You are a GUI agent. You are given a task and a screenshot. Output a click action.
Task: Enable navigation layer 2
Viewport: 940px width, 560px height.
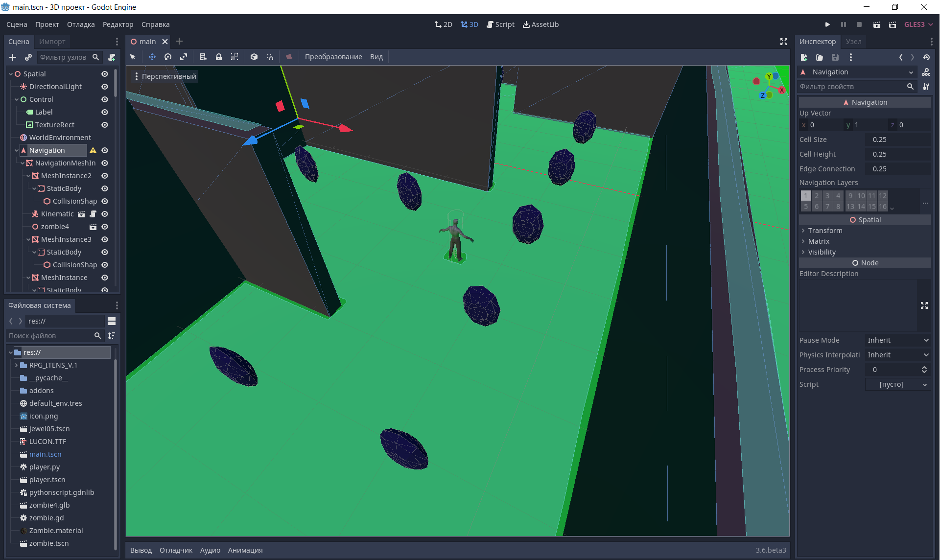(817, 196)
